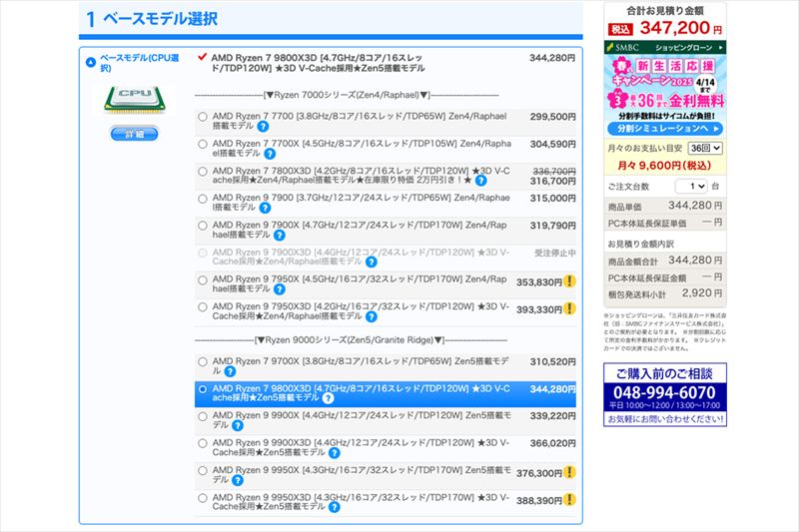Select highlighted Ryzen 7 9800X3D radio button
Screen dimensions: 799x532
coord(203,389)
